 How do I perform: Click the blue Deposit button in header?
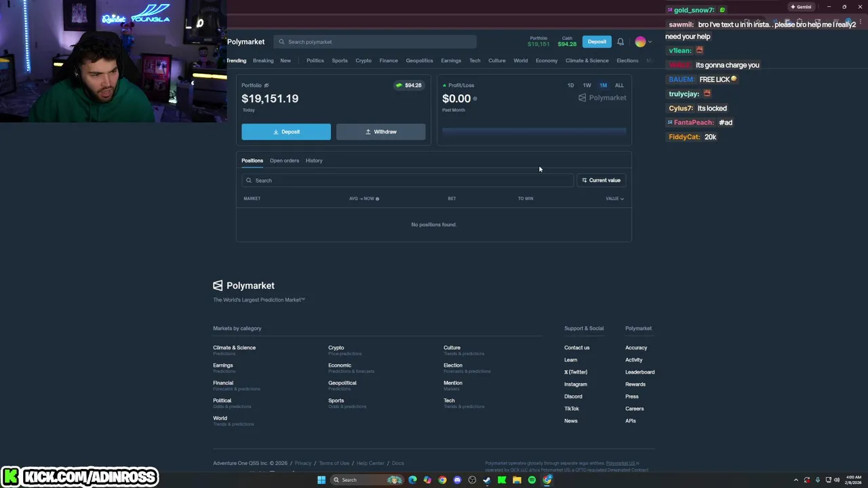[x=597, y=42]
